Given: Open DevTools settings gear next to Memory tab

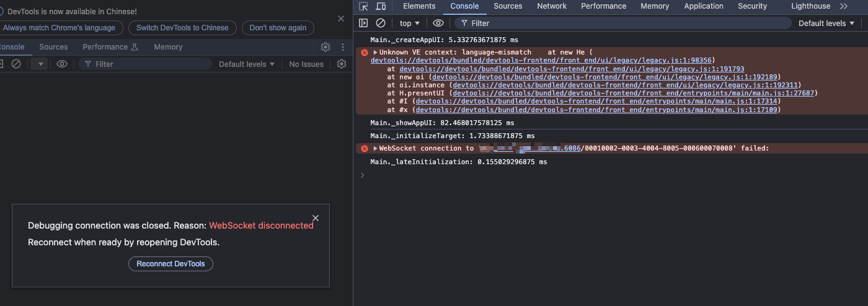Looking at the screenshot, I should pos(325,47).
